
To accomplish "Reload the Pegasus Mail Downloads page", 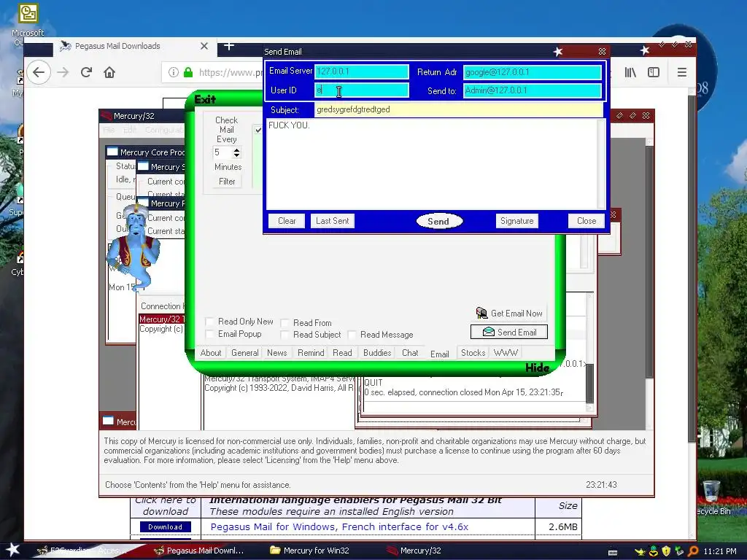I will click(x=86, y=72).
